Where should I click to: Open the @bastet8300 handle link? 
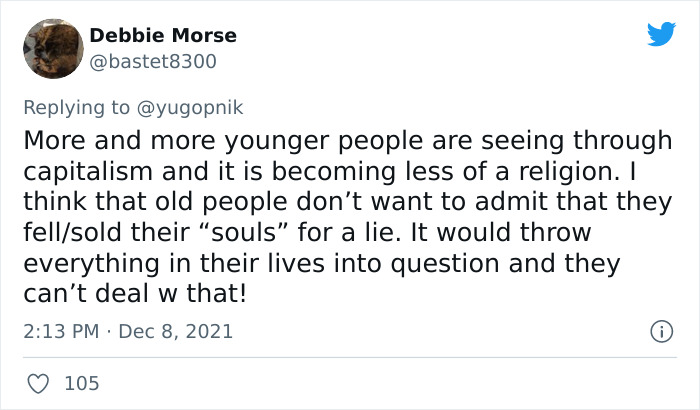[x=153, y=62]
